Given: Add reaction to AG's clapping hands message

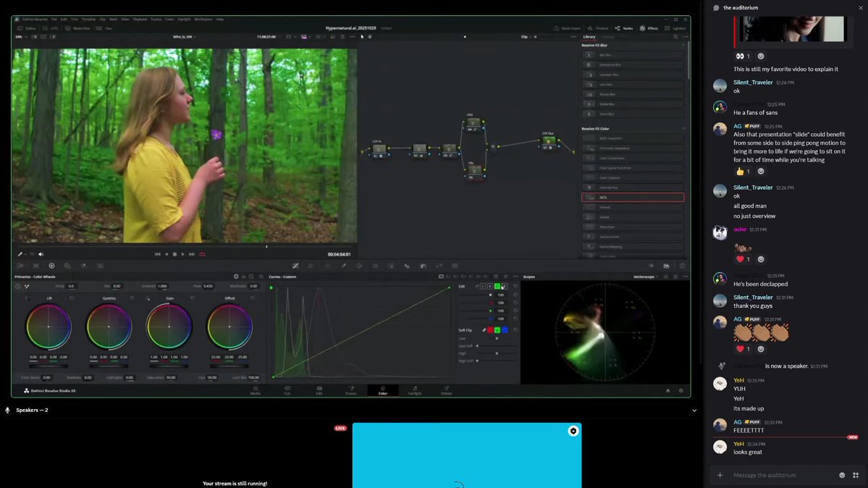Looking at the screenshot, I should tap(761, 349).
